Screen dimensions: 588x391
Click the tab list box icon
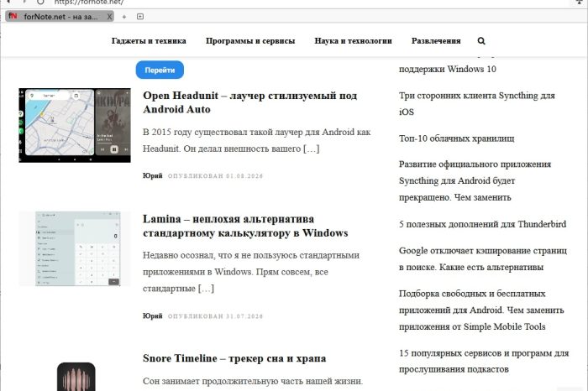tap(140, 17)
